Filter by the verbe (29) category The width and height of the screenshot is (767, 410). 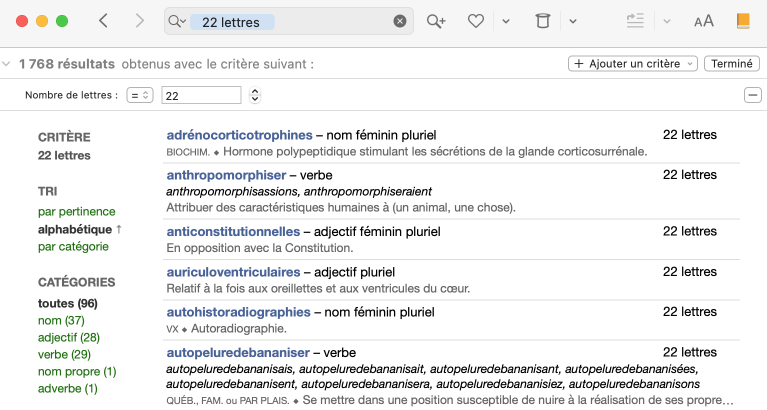point(64,355)
